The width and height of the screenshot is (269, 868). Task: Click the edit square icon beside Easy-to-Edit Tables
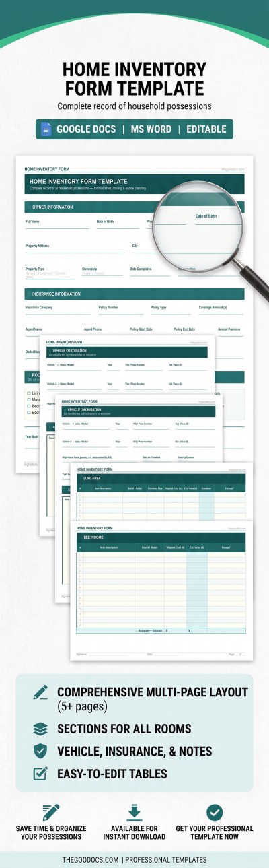point(40,774)
